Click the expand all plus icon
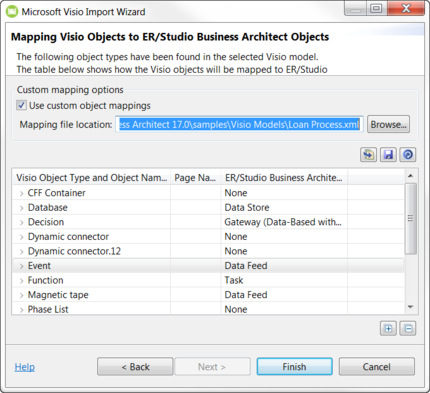Image resolution: width=430 pixels, height=393 pixels. [x=388, y=329]
